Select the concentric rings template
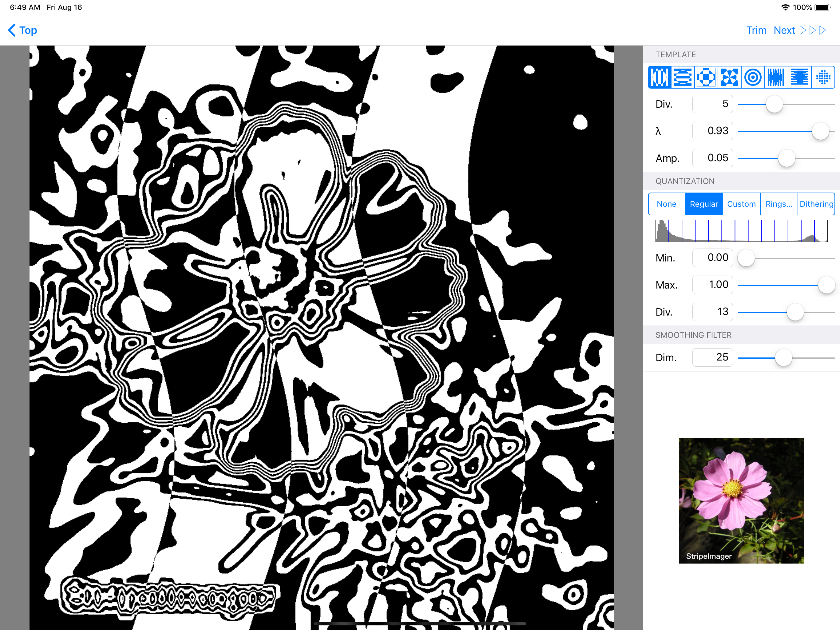Screen dimensions: 840x630 coord(753,78)
